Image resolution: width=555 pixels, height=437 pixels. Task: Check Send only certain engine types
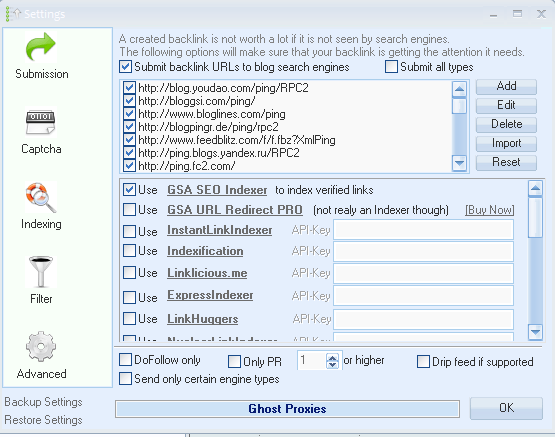(x=125, y=379)
